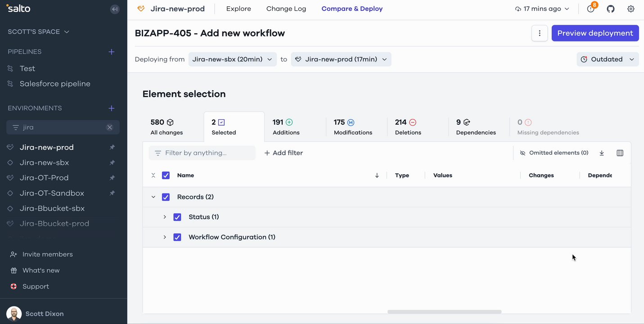Clear the jira environment search
Image resolution: width=644 pixels, height=324 pixels.
(x=109, y=127)
